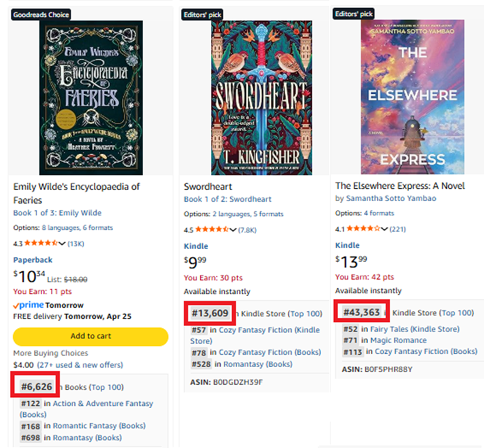The image size is (484, 448).
Task: Click the Swordheart 7.8K ratings count
Action: [247, 230]
